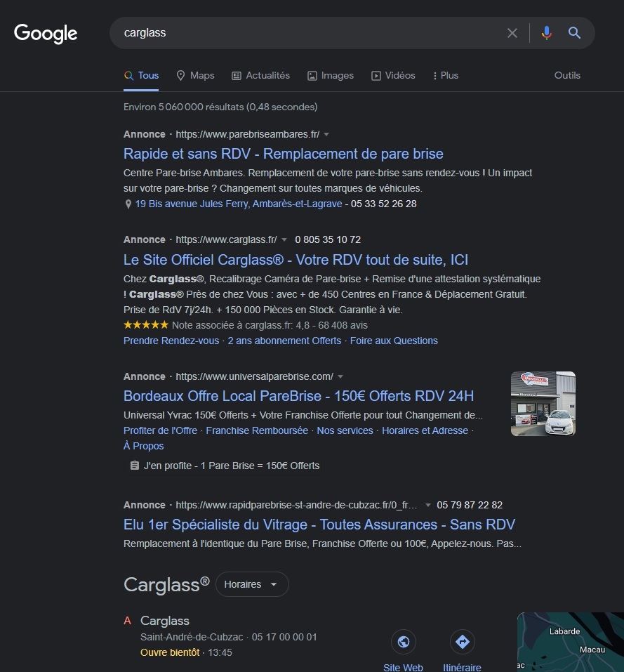Open the À Propos sitelink
The image size is (624, 672).
[143, 446]
